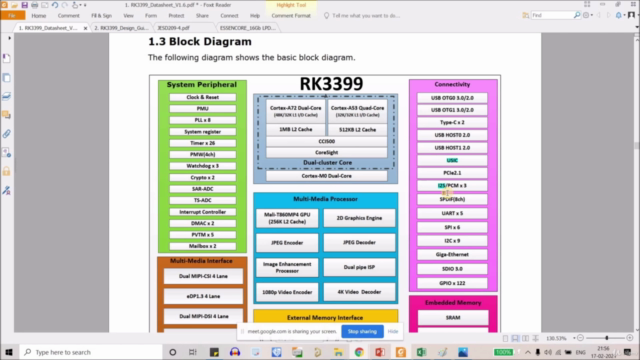Click the Tell me what you want to do box
Viewport: 640px width, 360px height.
coord(366,16)
